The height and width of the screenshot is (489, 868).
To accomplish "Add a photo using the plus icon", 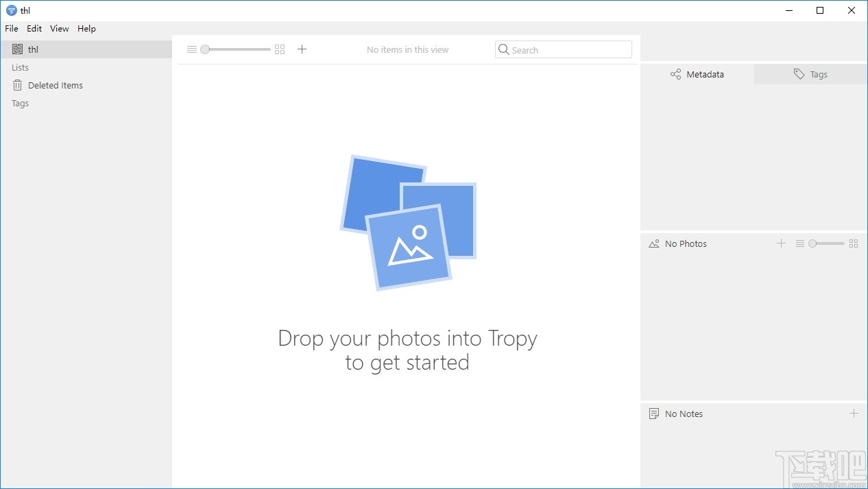I will pyautogui.click(x=781, y=243).
